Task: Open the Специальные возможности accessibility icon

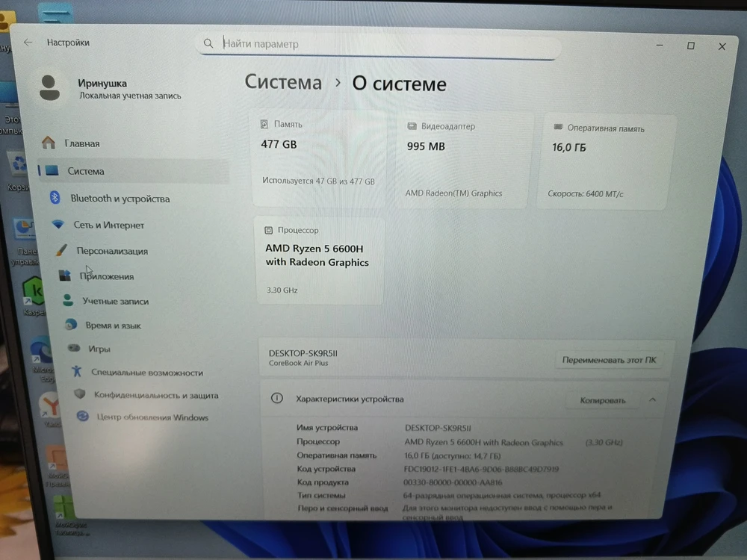Action: (77, 371)
